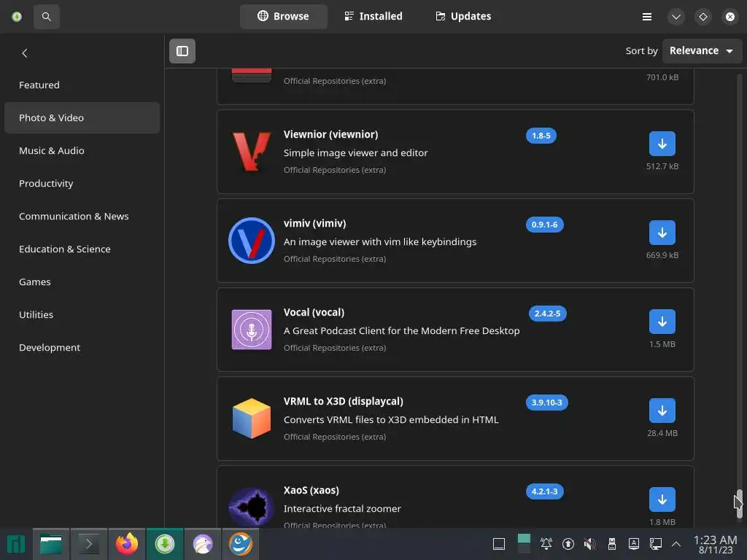
Task: Select Development category
Action: click(x=82, y=348)
